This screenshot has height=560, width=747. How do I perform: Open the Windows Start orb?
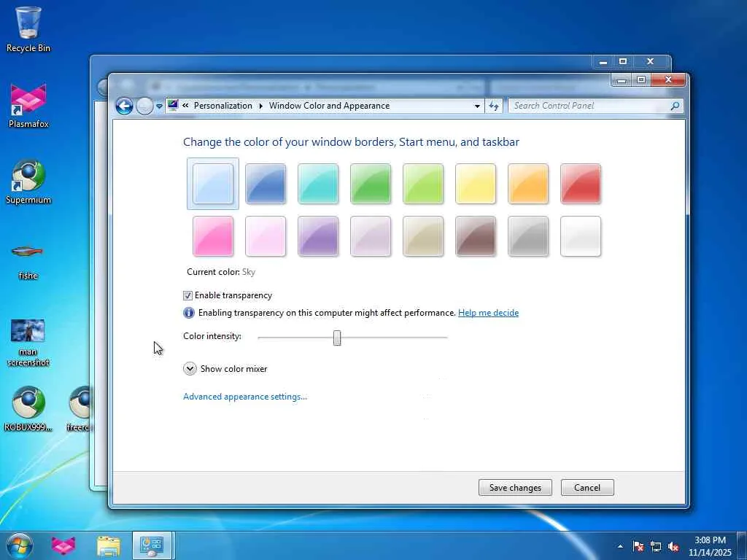[20, 545]
